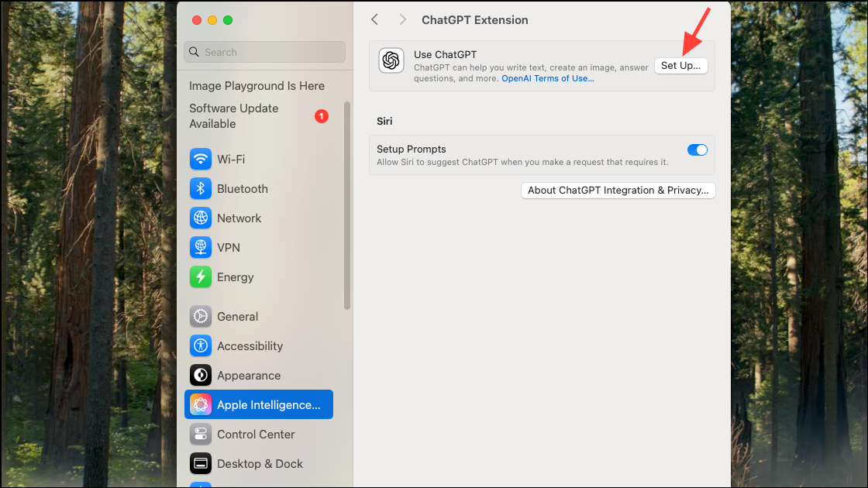Click the VPN sidebar icon
The width and height of the screenshot is (868, 488).
(201, 247)
